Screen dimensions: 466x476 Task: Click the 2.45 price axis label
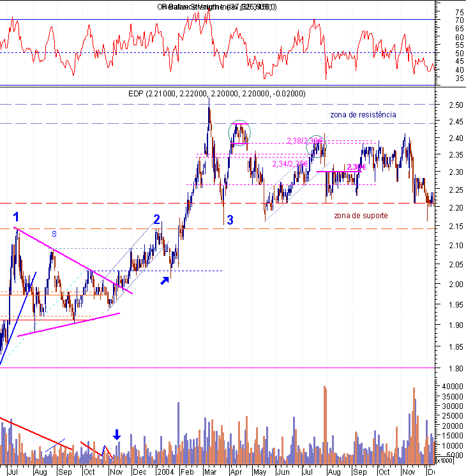click(456, 122)
